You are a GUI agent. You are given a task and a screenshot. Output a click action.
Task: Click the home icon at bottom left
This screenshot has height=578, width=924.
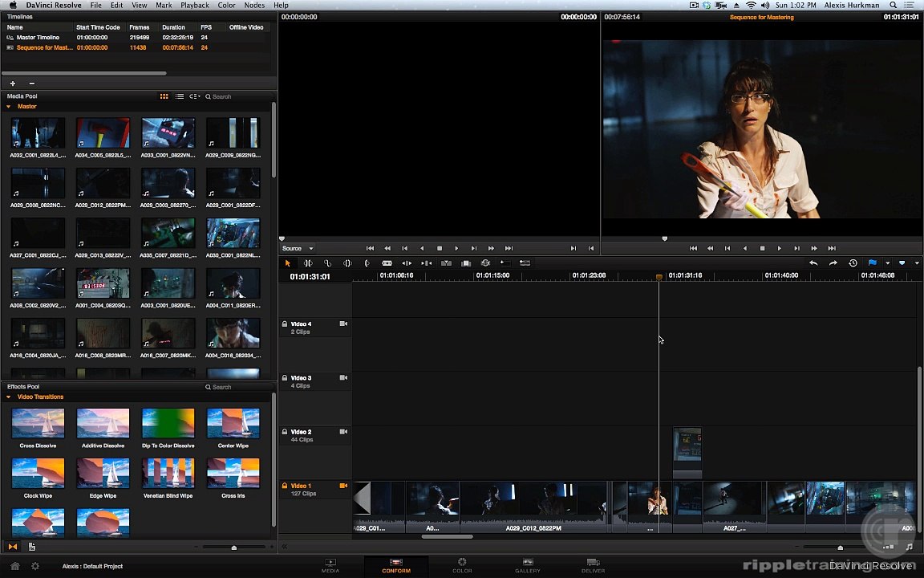point(15,566)
